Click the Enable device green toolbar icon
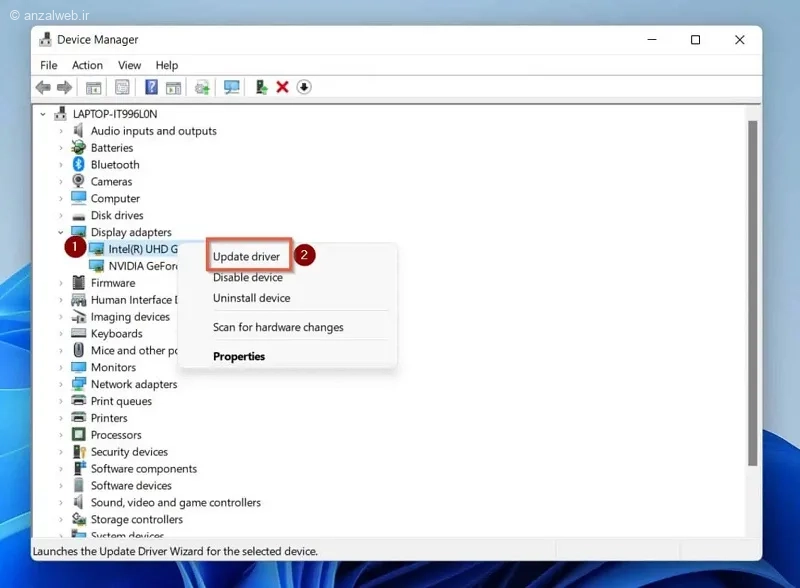The image size is (800, 588). 261,87
